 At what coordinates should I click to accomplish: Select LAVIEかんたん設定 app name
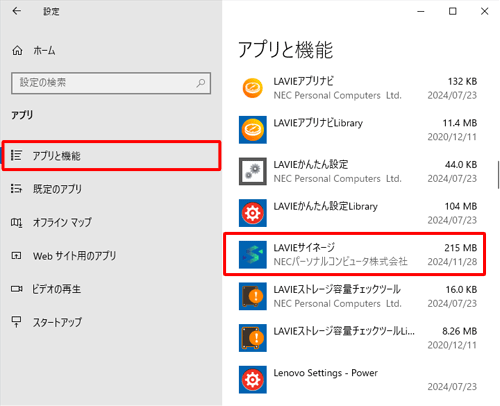tap(311, 164)
